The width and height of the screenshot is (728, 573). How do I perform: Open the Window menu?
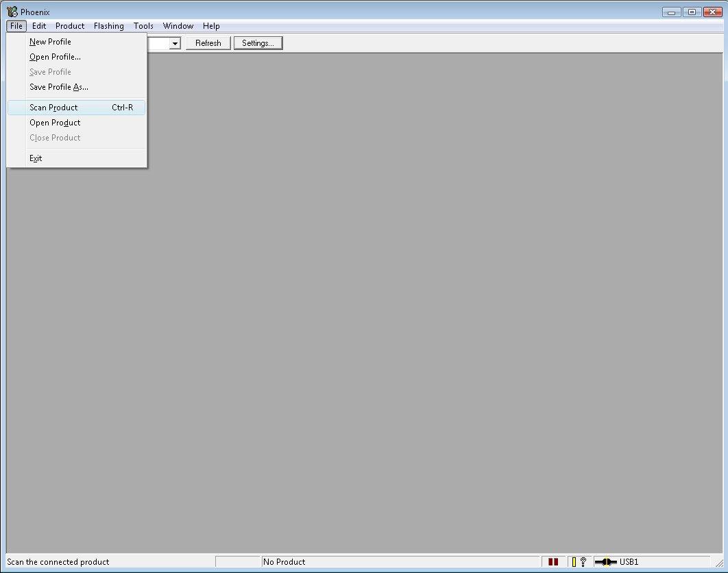coord(178,26)
